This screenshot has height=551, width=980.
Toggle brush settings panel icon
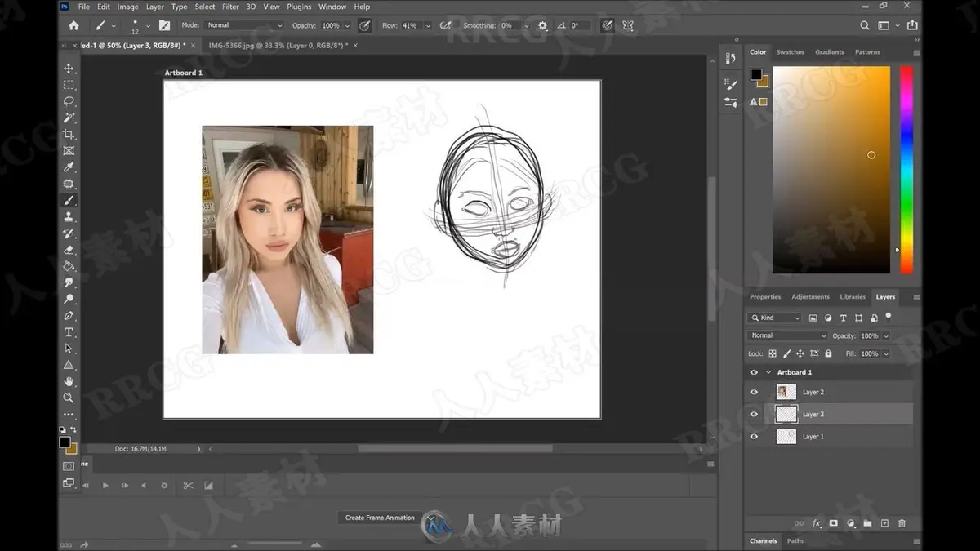(x=165, y=25)
